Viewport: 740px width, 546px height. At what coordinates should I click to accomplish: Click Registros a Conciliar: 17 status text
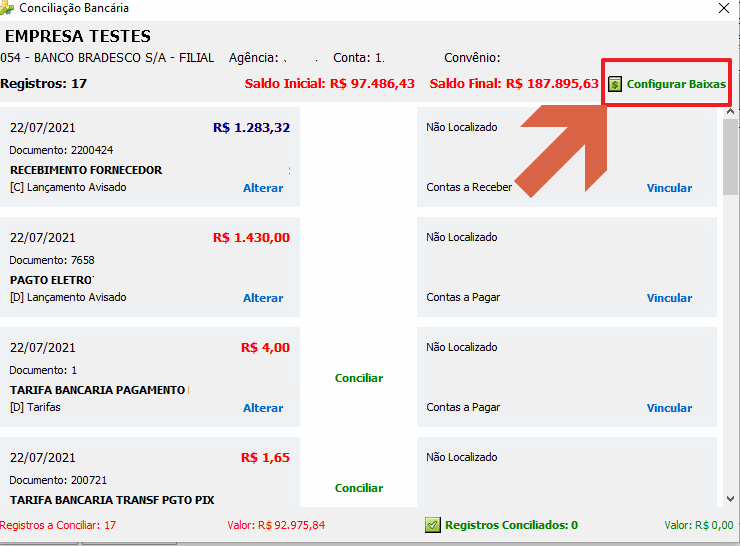tap(58, 525)
